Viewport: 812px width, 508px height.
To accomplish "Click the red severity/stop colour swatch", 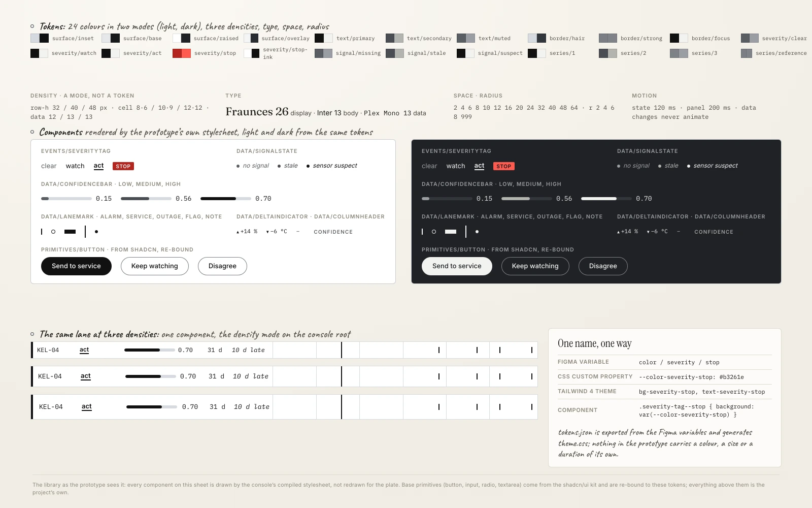I will [182, 53].
